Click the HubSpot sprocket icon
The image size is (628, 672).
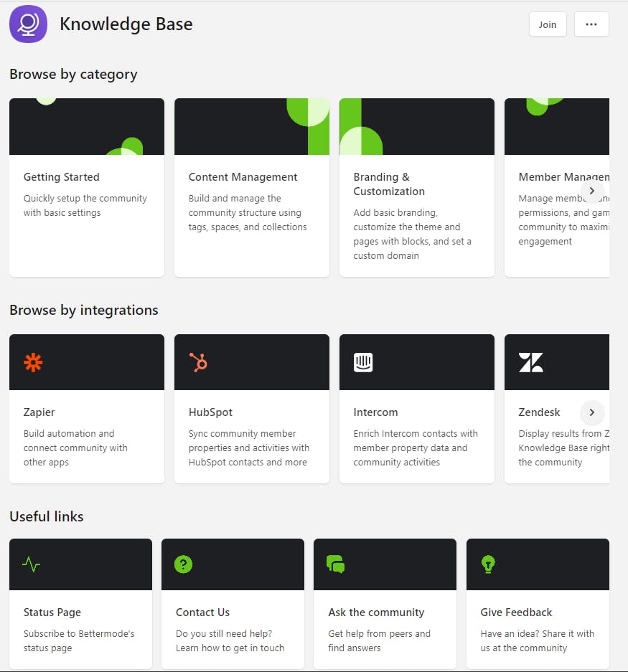tap(198, 362)
